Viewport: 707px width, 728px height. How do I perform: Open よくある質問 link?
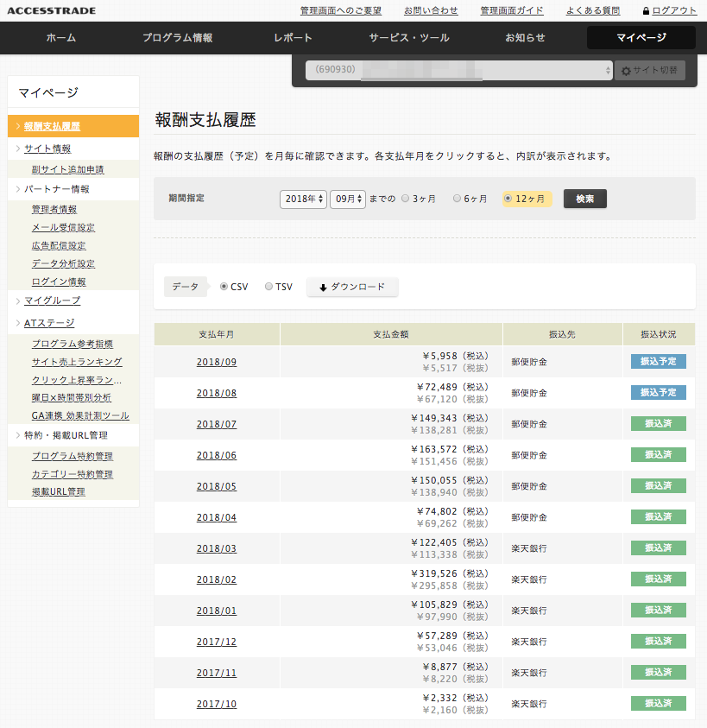(593, 10)
